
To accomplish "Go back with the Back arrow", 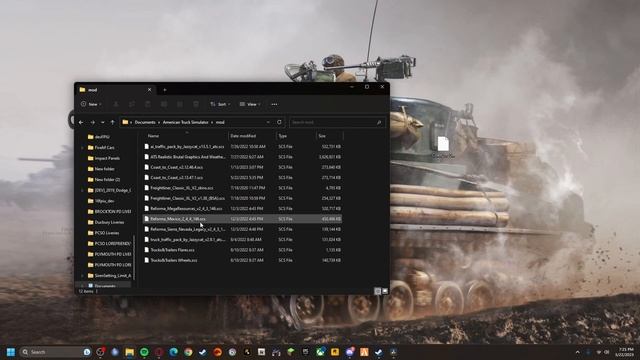I will pyautogui.click(x=81, y=122).
